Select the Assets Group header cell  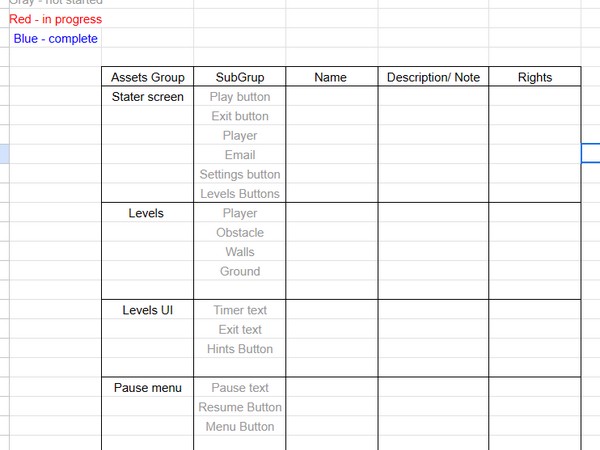pos(148,77)
